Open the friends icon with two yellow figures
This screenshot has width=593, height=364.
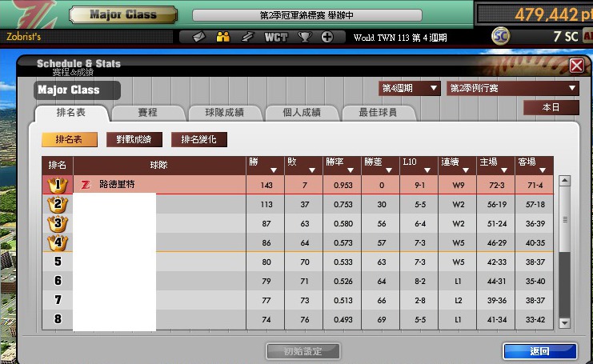coord(222,37)
